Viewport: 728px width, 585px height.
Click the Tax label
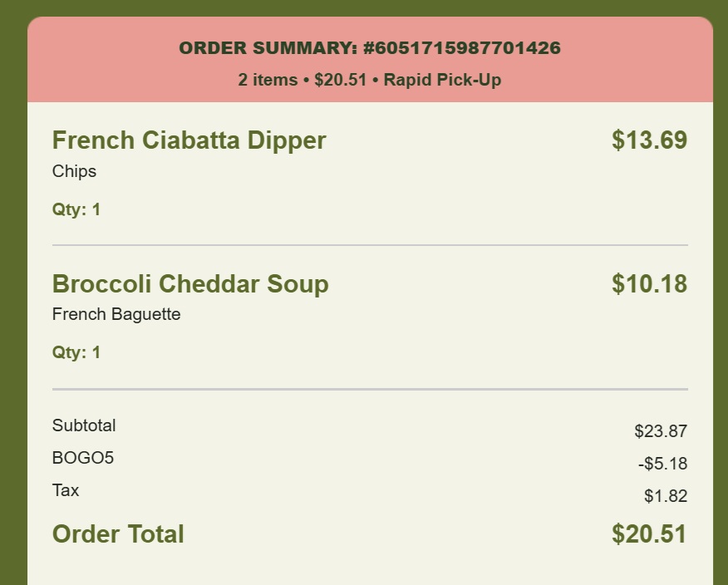point(66,490)
